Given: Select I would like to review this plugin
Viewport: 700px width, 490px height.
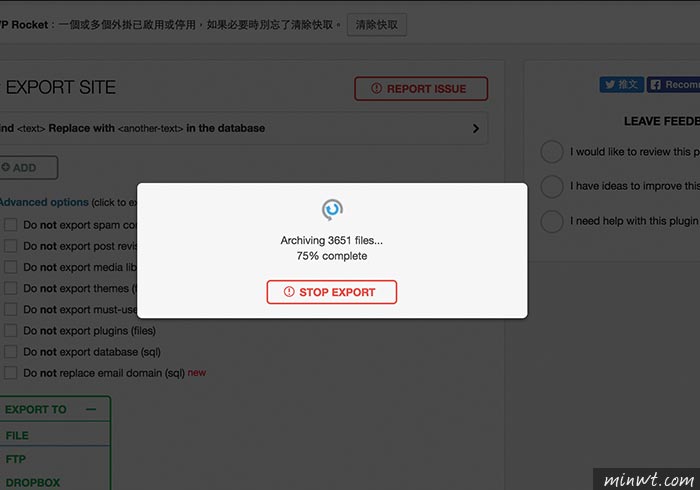Looking at the screenshot, I should [552, 152].
